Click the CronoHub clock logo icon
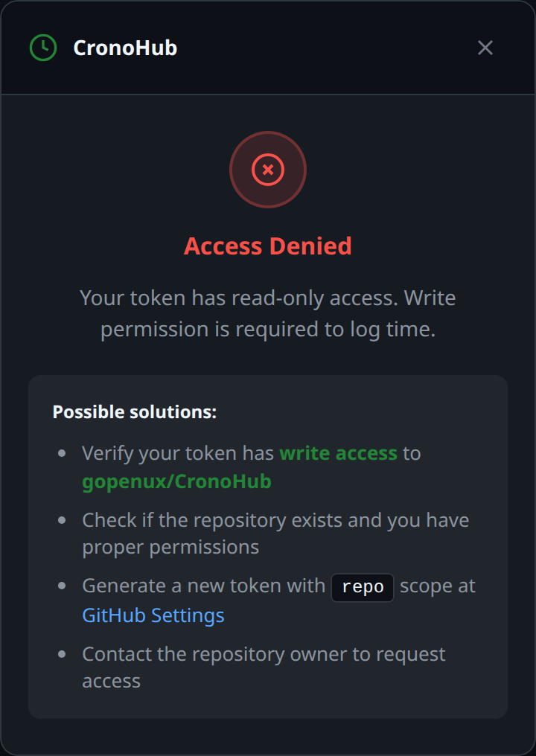536x756 pixels. click(42, 48)
